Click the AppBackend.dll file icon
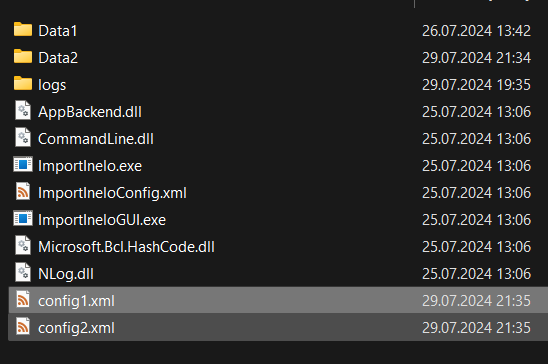 coord(23,110)
